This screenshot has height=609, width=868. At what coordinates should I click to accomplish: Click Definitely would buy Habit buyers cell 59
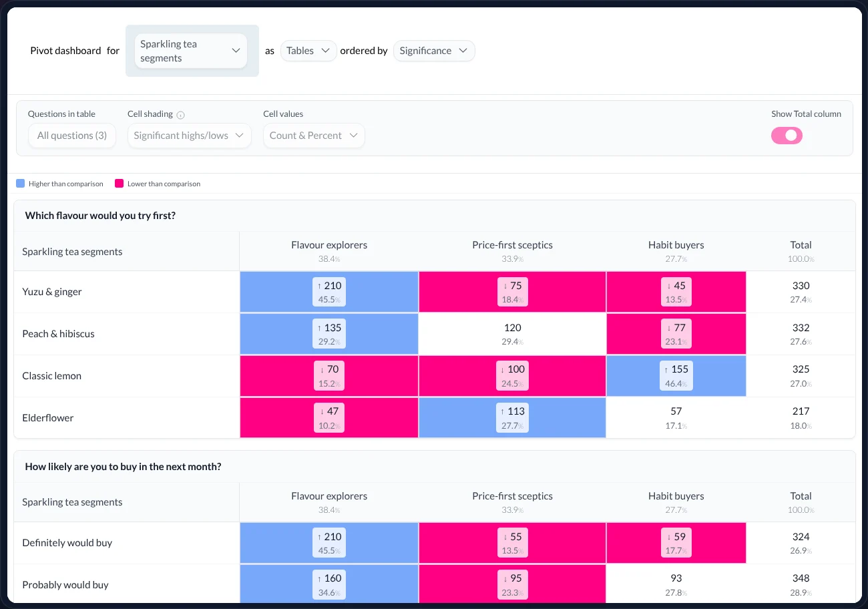[x=676, y=543]
